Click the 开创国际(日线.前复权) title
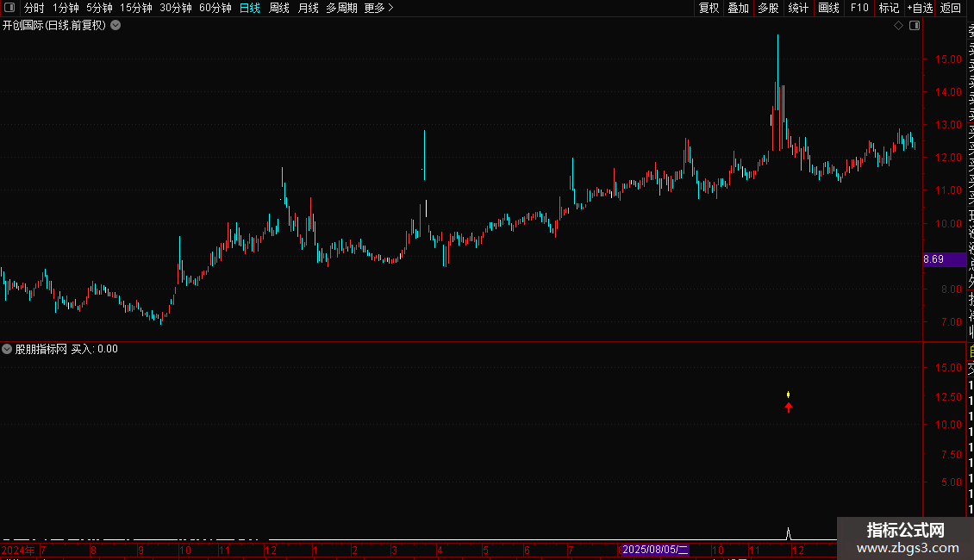The width and height of the screenshot is (974, 560). pyautogui.click(x=54, y=26)
